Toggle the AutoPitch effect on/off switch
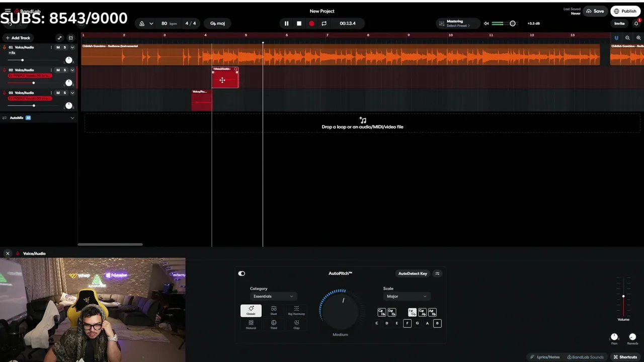Viewport: 644px width, 362px height. 242,274
